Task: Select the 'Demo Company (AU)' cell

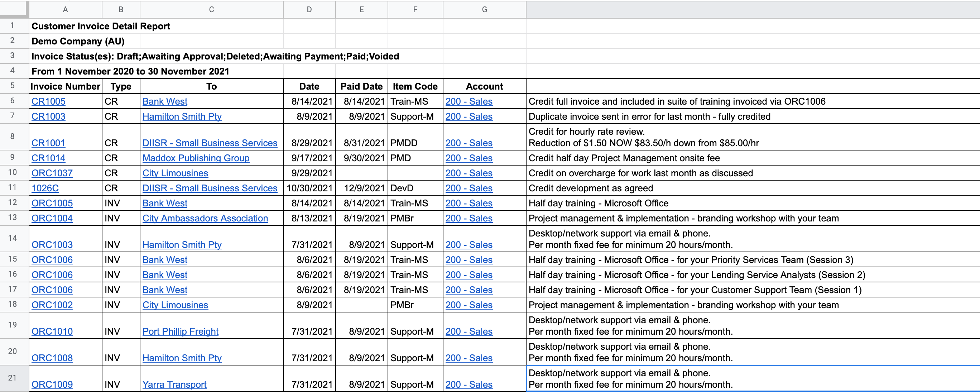Action: (85, 41)
